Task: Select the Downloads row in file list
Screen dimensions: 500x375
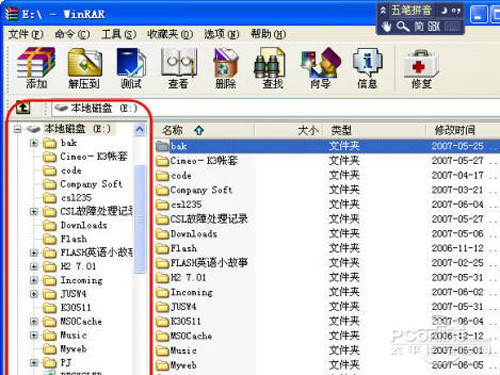Action: point(327,234)
